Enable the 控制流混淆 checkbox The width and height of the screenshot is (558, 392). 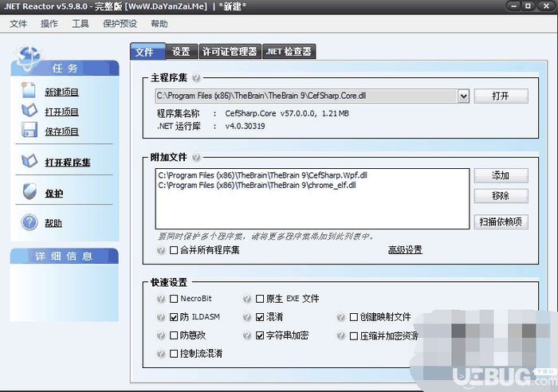(174, 354)
